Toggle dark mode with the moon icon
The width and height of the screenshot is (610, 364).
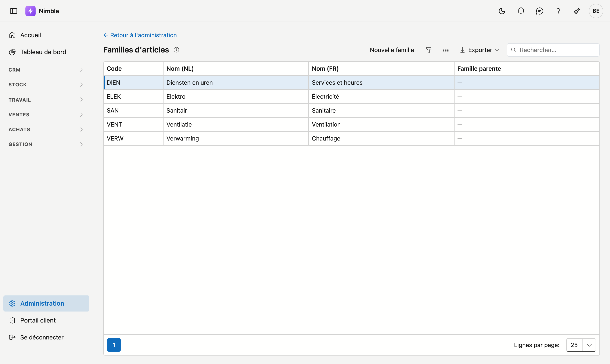click(502, 11)
